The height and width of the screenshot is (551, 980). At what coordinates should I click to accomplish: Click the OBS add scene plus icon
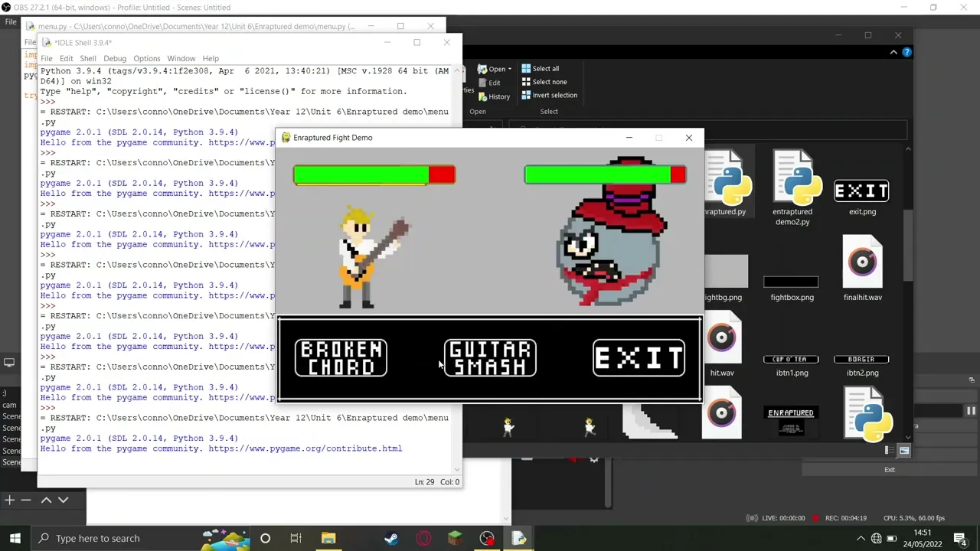[x=10, y=500]
